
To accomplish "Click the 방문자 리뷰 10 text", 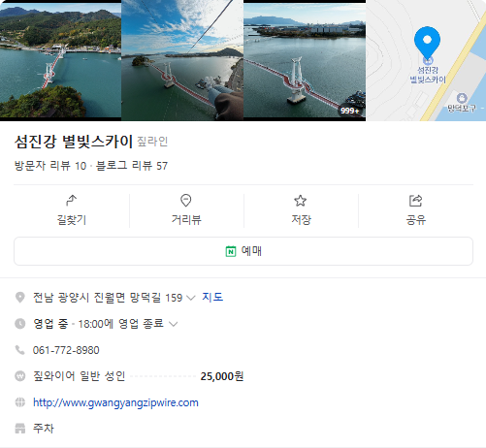I will [x=50, y=166].
